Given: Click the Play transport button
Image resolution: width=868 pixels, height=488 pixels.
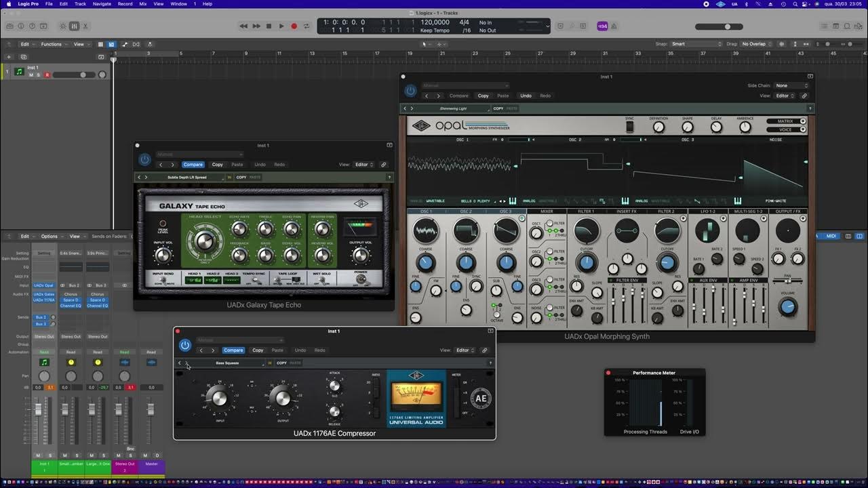Looking at the screenshot, I should coord(281,26).
